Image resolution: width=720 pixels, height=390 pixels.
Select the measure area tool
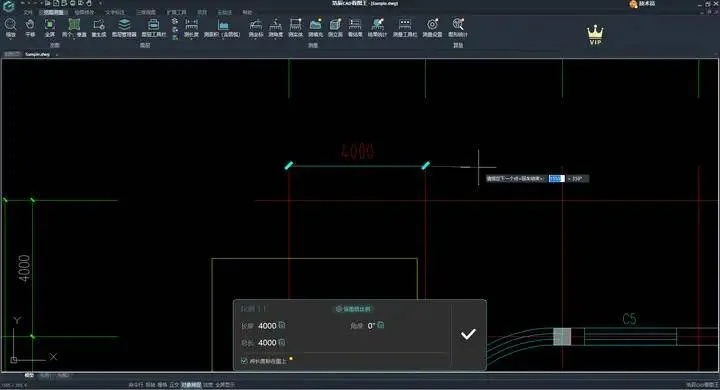223,27
